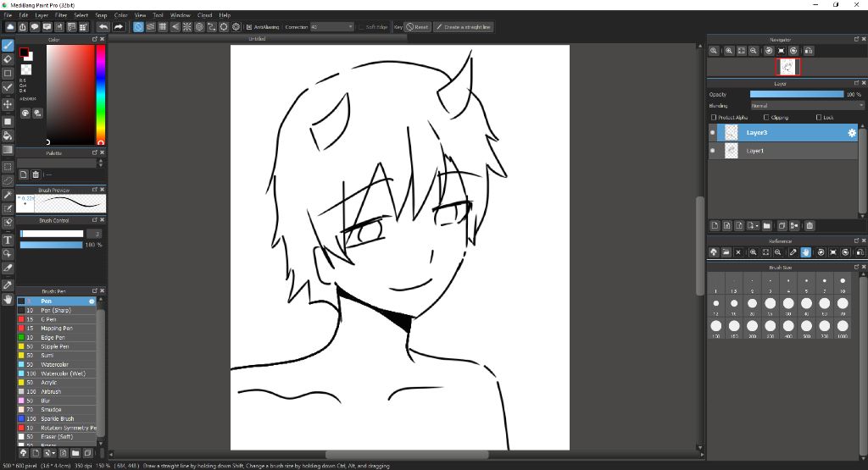This screenshot has width=868, height=470.
Task: Delete layer with trash icon in Layer panel
Action: [x=810, y=225]
